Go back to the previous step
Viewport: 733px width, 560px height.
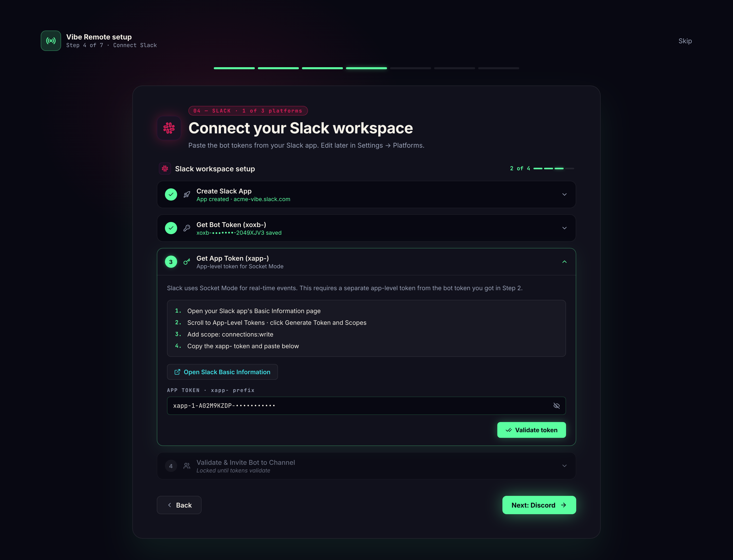179,505
